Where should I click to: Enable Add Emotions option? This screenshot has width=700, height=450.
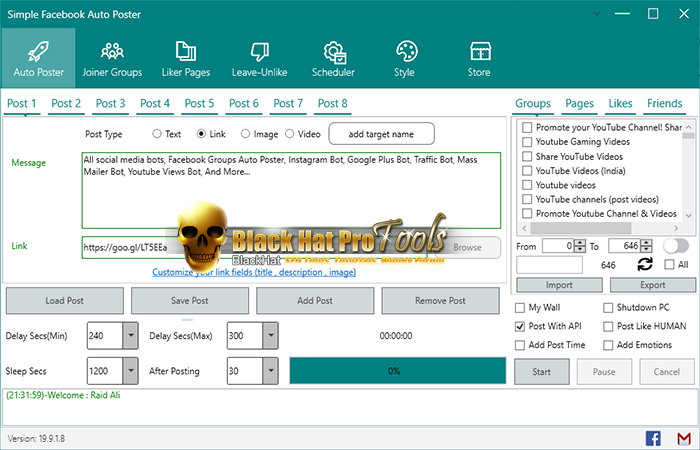click(608, 345)
